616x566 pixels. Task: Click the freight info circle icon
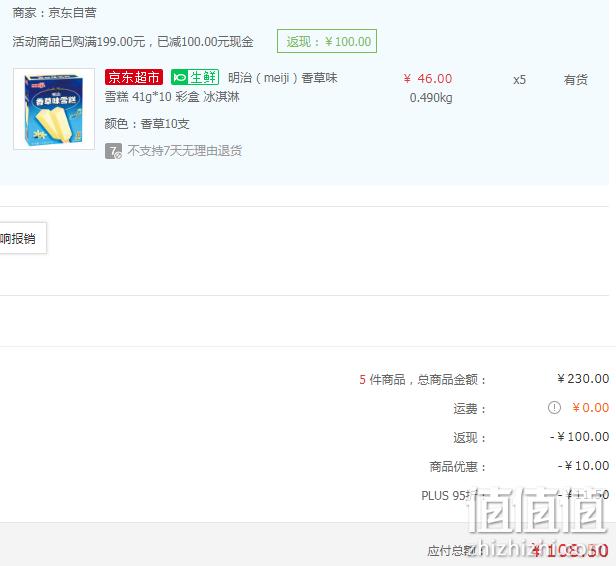554,407
